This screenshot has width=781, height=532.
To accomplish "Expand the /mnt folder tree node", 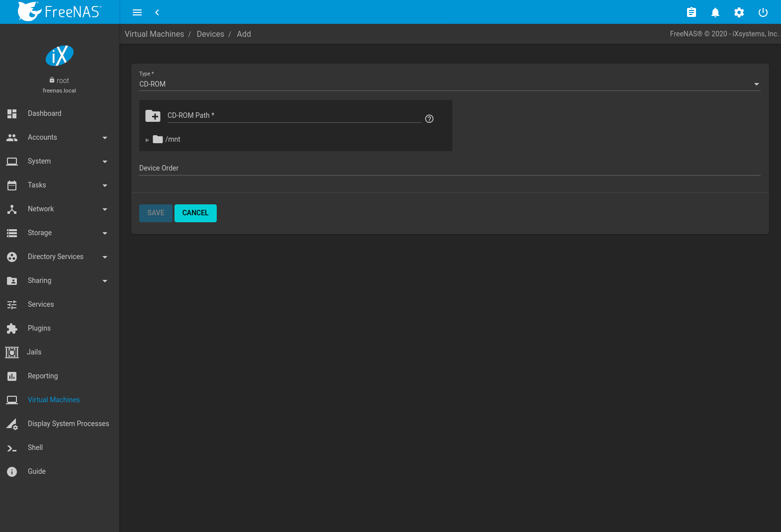I will tap(147, 140).
